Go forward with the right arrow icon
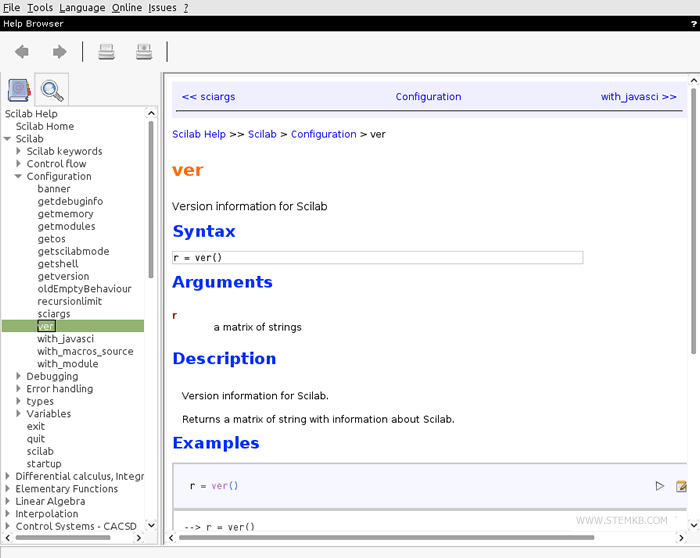The height and width of the screenshot is (558, 700). click(59, 52)
